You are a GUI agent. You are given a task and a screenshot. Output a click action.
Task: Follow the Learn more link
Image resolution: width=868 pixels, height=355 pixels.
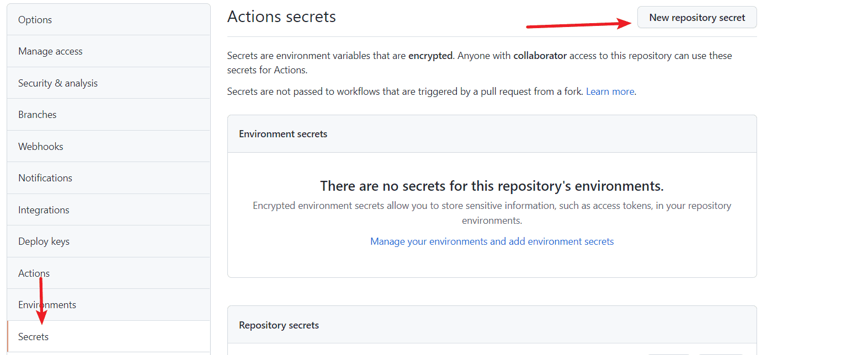pos(609,91)
